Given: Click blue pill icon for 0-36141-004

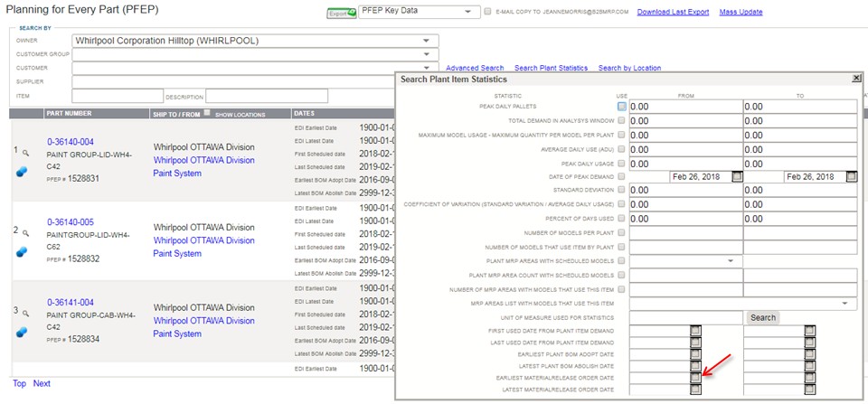Looking at the screenshot, I should (22, 333).
